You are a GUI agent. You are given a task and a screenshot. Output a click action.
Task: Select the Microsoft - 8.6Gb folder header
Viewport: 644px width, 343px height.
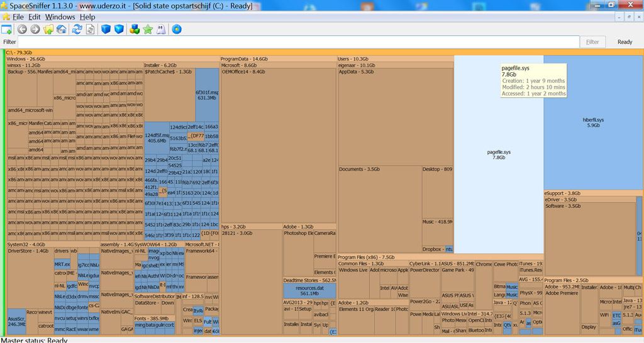(278, 65)
